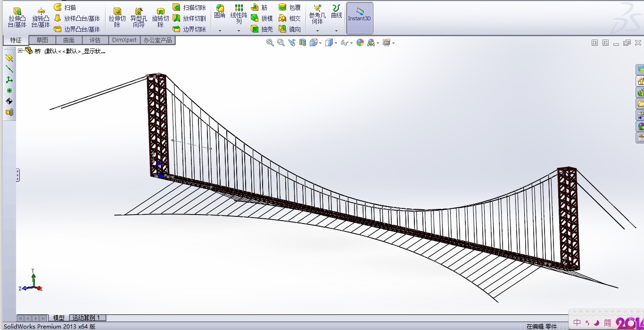Expand the 参考几何体 reference geometry dropdown
The height and width of the screenshot is (330, 644).
pos(317,31)
